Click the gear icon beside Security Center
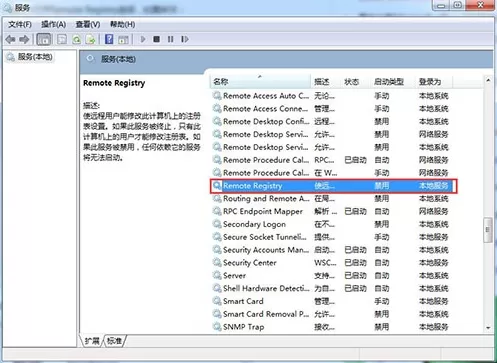 [217, 263]
